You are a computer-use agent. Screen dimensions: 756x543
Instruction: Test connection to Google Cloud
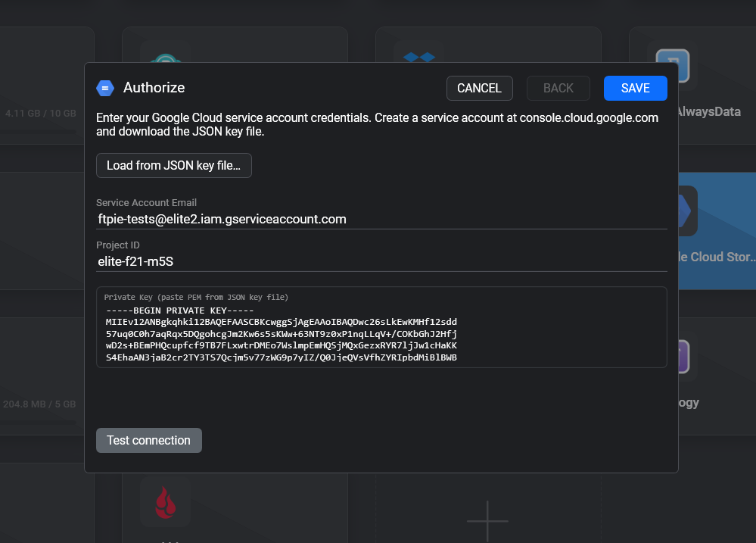pyautogui.click(x=148, y=440)
